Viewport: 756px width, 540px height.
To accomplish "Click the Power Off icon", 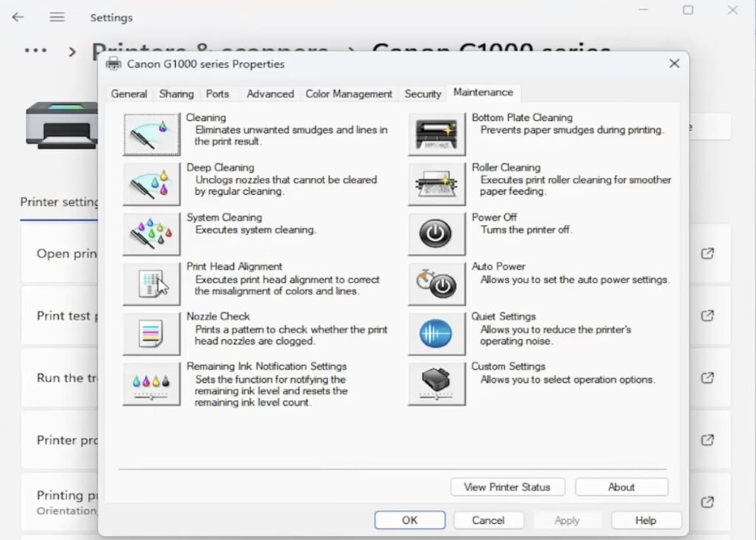I will [437, 234].
